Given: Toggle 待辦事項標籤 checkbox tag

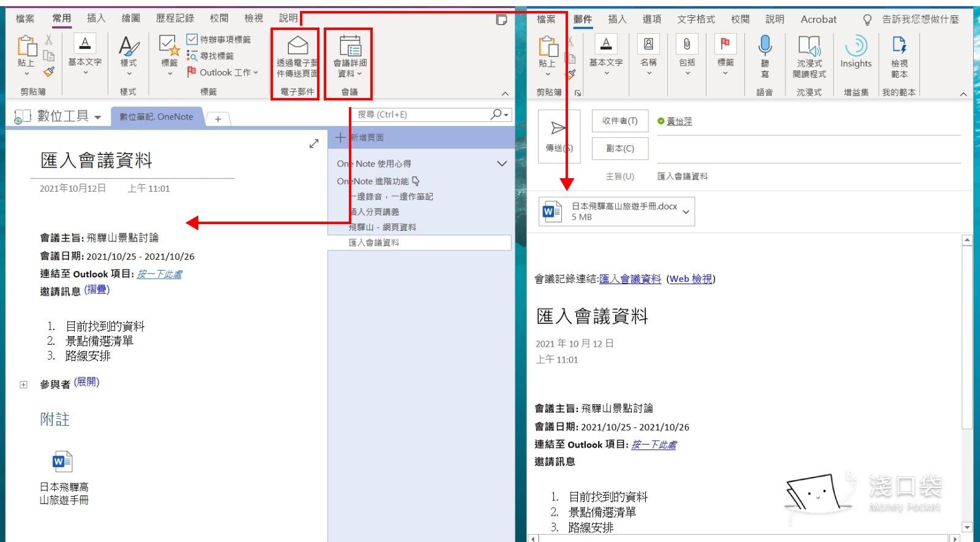Looking at the screenshot, I should [x=192, y=39].
